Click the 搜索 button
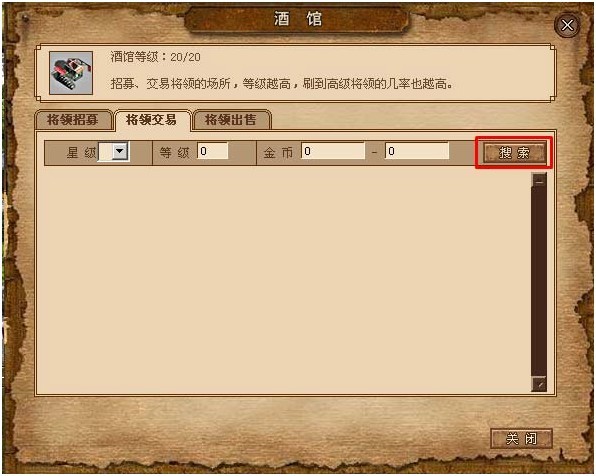596x476 pixels. coord(514,152)
